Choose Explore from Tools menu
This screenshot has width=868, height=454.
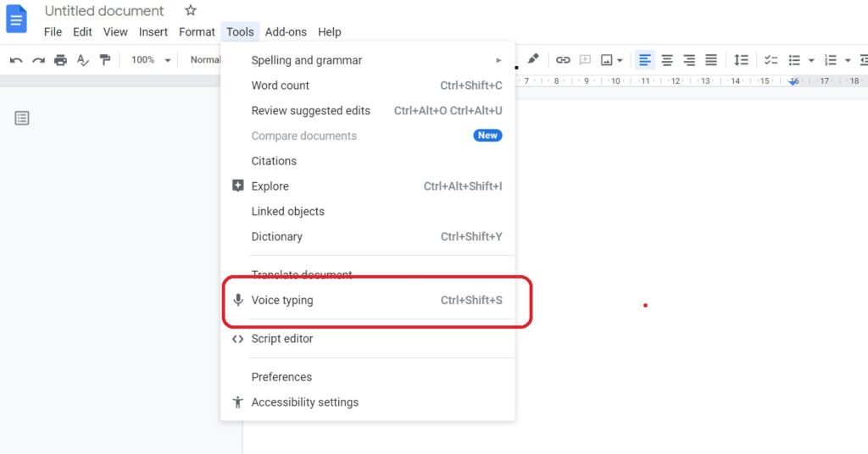click(x=368, y=186)
